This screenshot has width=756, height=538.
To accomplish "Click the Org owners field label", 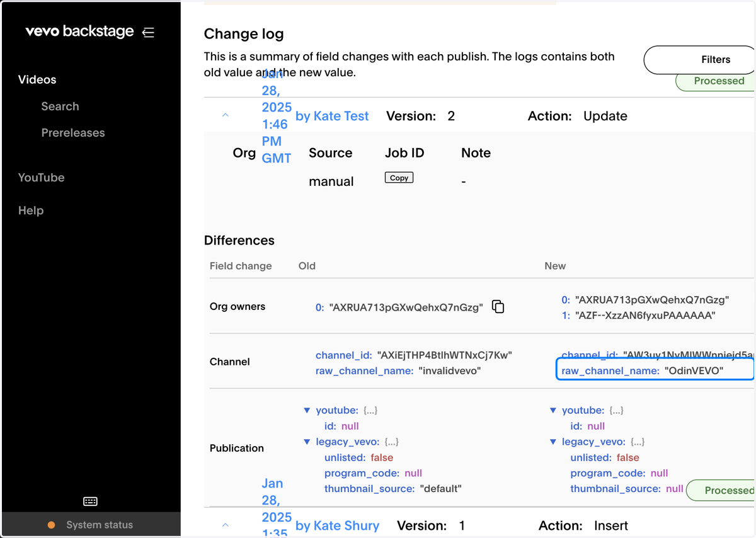I will (238, 307).
